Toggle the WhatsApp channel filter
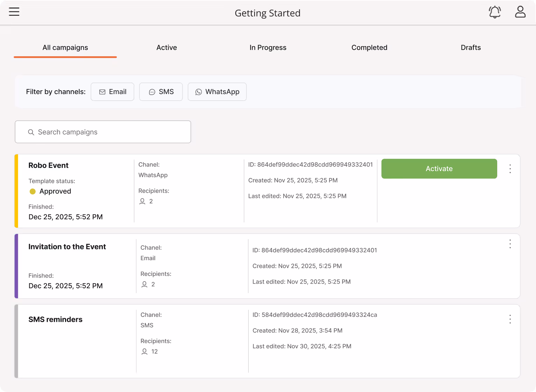 (217, 92)
